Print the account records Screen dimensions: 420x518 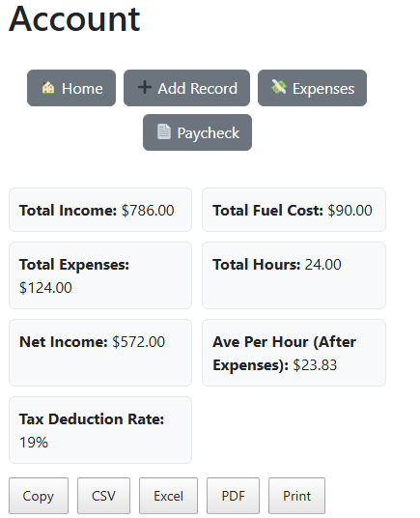click(x=296, y=496)
